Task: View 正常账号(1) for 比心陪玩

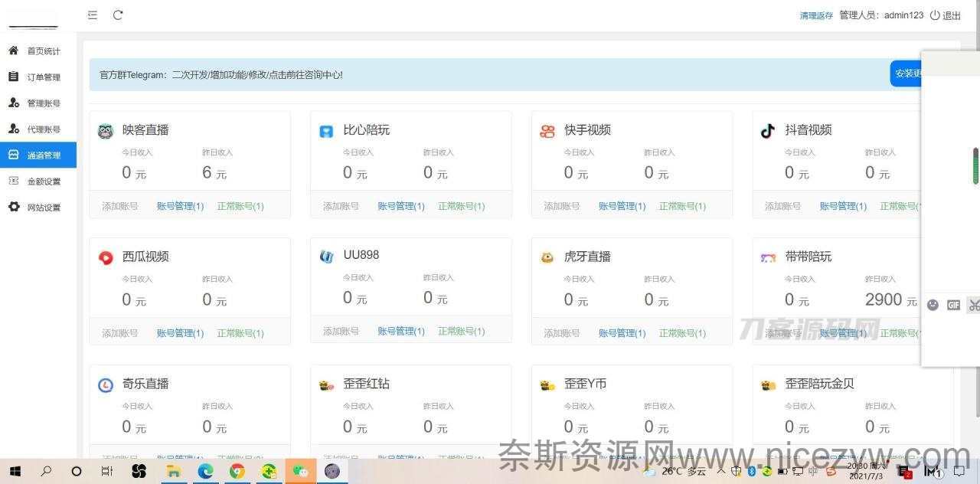Action: (462, 206)
